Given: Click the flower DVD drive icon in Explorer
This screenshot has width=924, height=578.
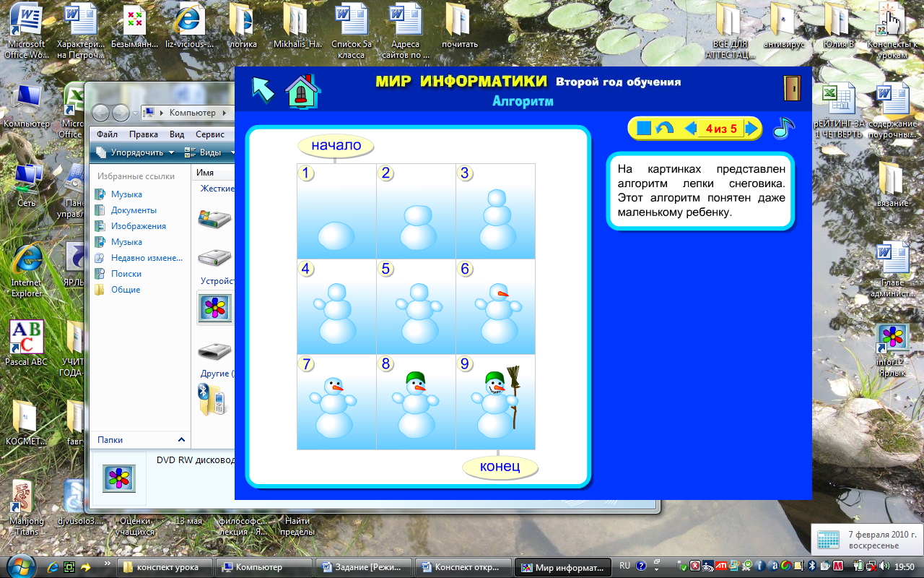Looking at the screenshot, I should pyautogui.click(x=214, y=308).
